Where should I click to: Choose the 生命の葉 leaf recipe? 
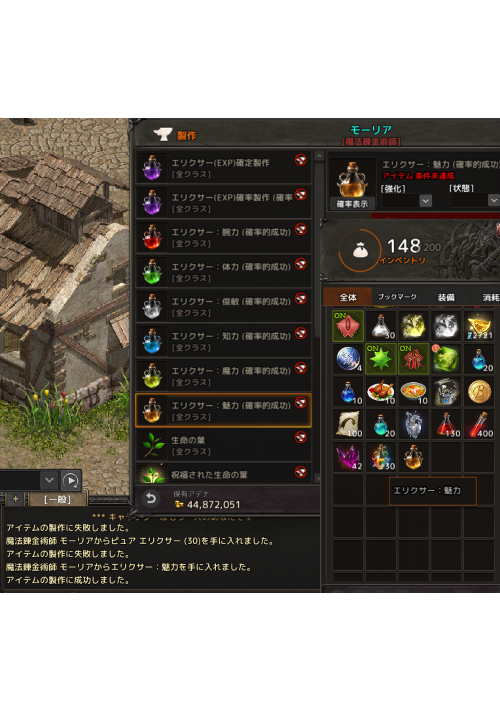223,445
